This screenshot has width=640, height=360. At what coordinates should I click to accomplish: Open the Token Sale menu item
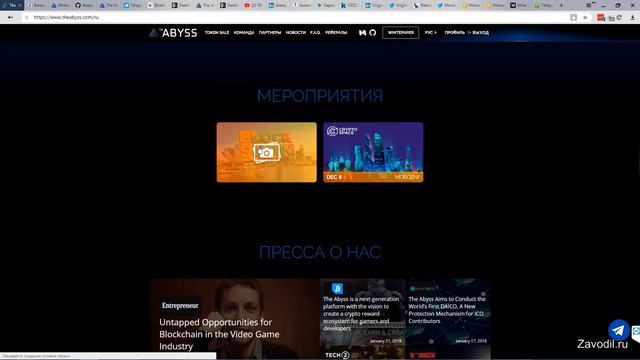(217, 33)
